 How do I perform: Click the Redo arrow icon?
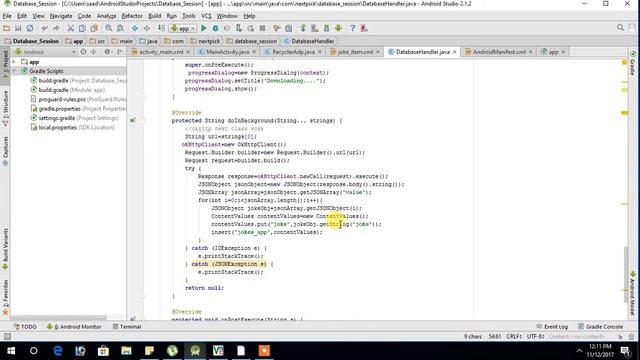(56, 28)
